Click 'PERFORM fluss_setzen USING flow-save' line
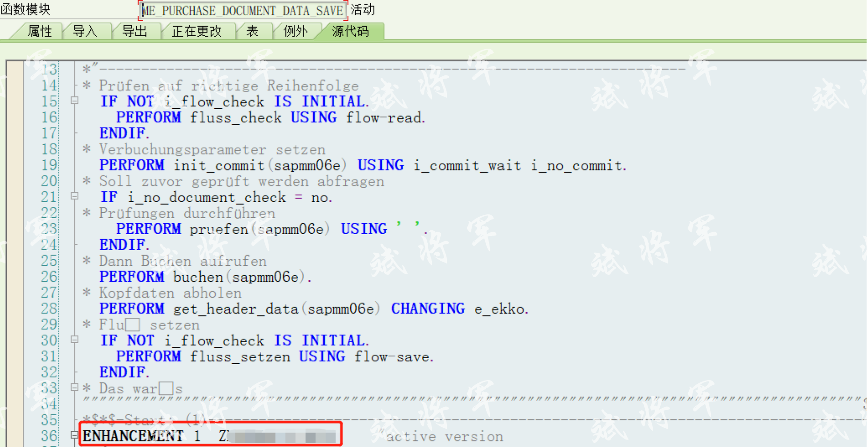Screen dimensions: 868x447 click(275, 357)
